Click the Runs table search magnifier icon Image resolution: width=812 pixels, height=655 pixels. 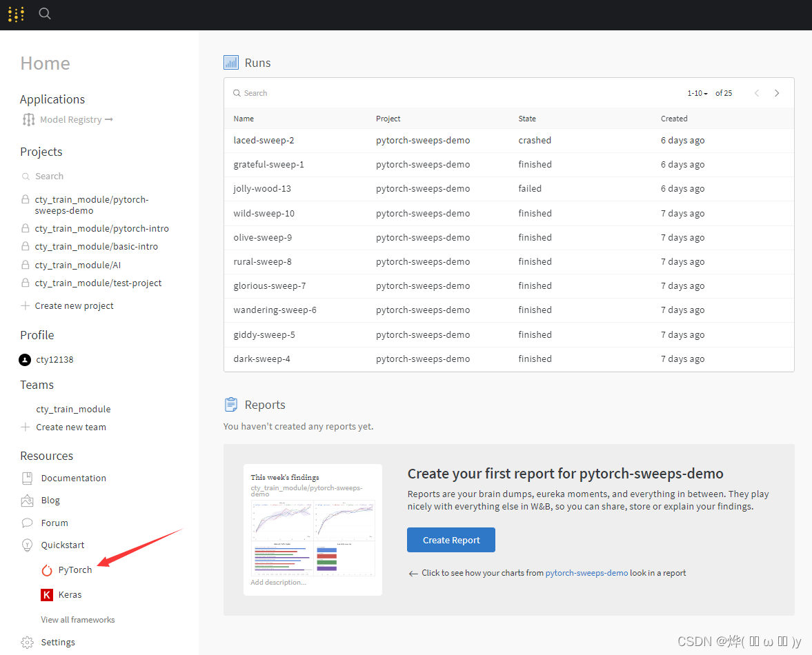tap(237, 93)
